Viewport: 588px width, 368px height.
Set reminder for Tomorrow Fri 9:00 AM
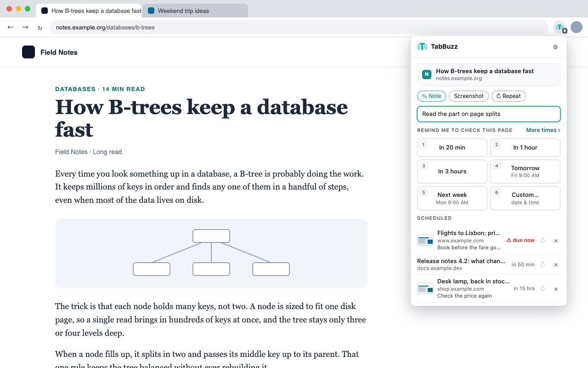(x=525, y=172)
